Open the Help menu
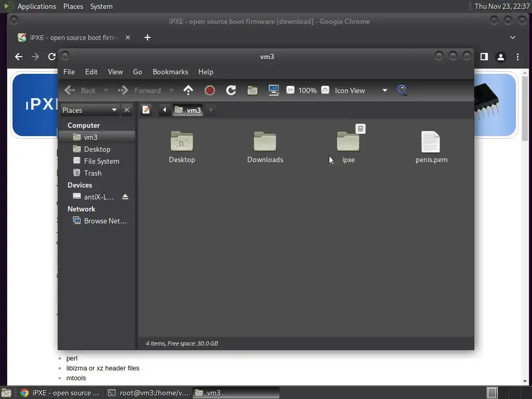The width and height of the screenshot is (532, 399). point(206,72)
